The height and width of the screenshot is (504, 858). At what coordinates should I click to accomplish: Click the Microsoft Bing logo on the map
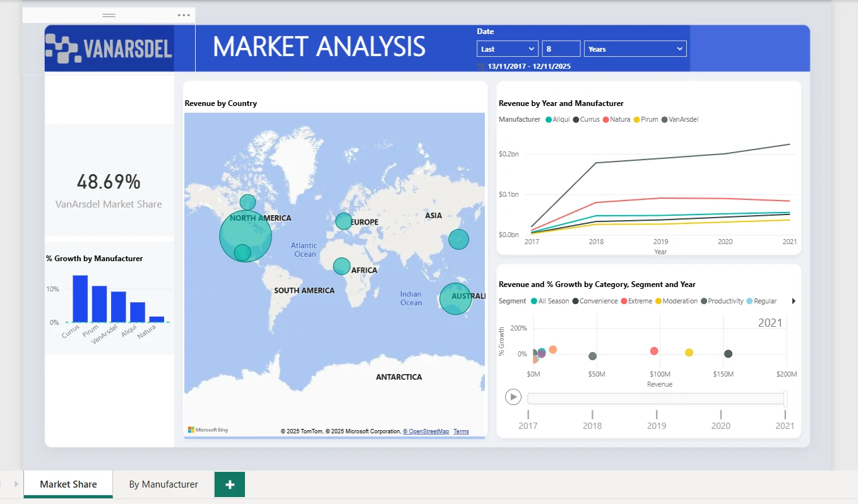coord(208,430)
